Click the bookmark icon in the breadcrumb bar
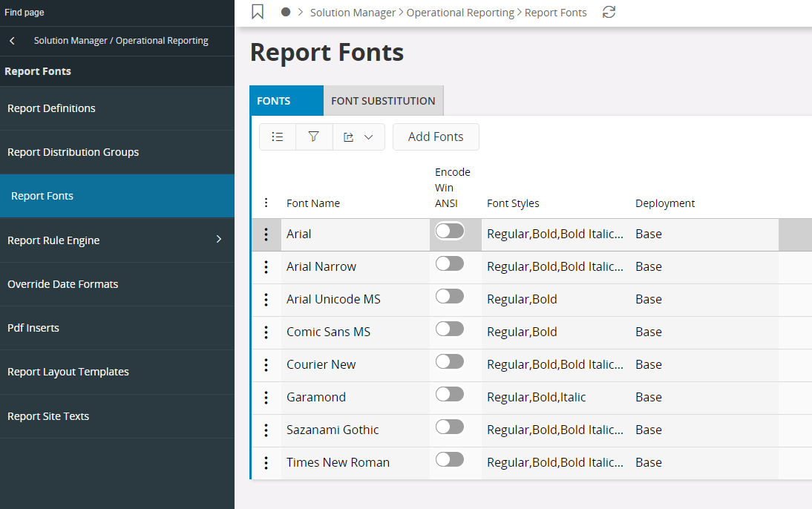812x509 pixels. 258,12
